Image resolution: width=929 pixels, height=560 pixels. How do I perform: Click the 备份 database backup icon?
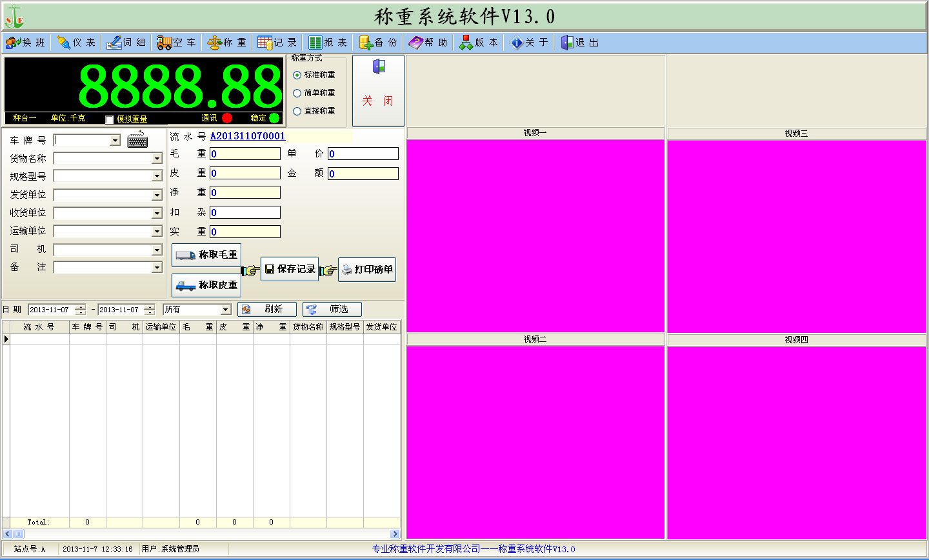coord(366,43)
